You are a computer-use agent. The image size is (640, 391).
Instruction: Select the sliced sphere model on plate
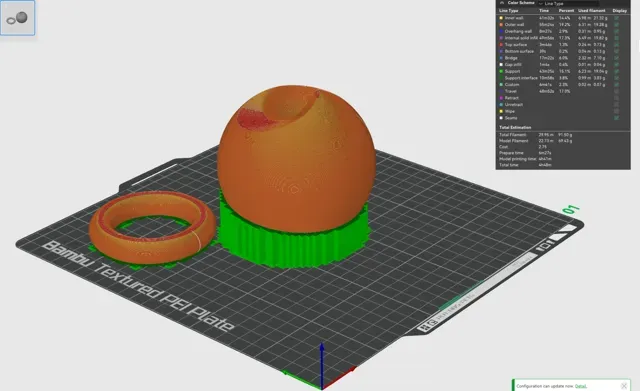coord(297,159)
